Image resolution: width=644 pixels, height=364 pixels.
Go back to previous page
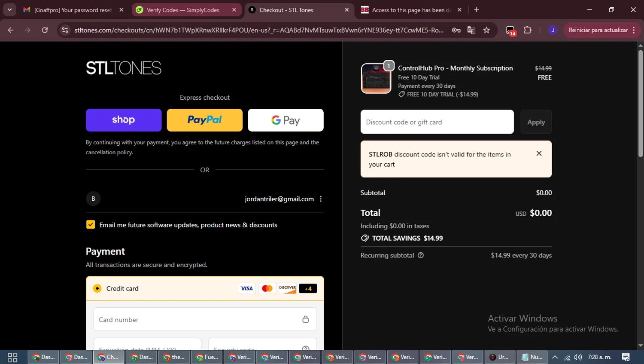pos(11,30)
